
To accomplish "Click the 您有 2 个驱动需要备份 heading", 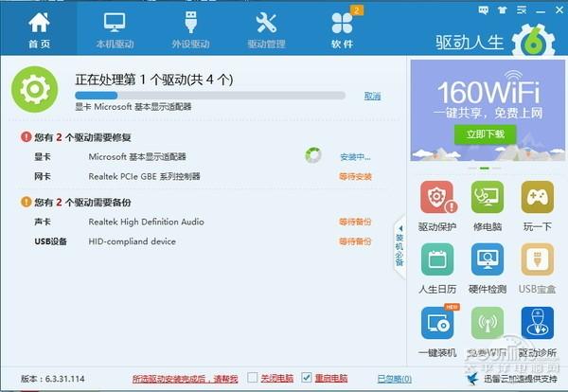I will 82,203.
